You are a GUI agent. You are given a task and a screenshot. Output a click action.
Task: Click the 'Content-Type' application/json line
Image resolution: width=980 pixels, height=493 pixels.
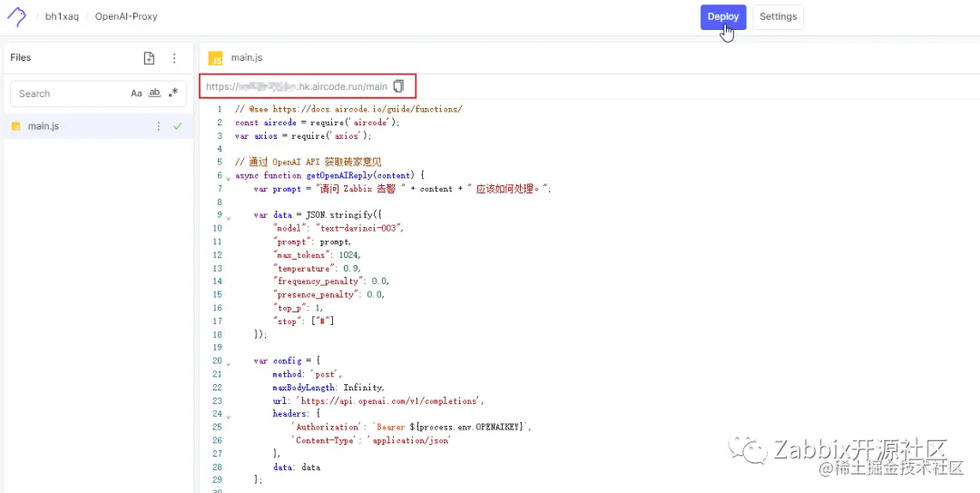pyautogui.click(x=371, y=440)
